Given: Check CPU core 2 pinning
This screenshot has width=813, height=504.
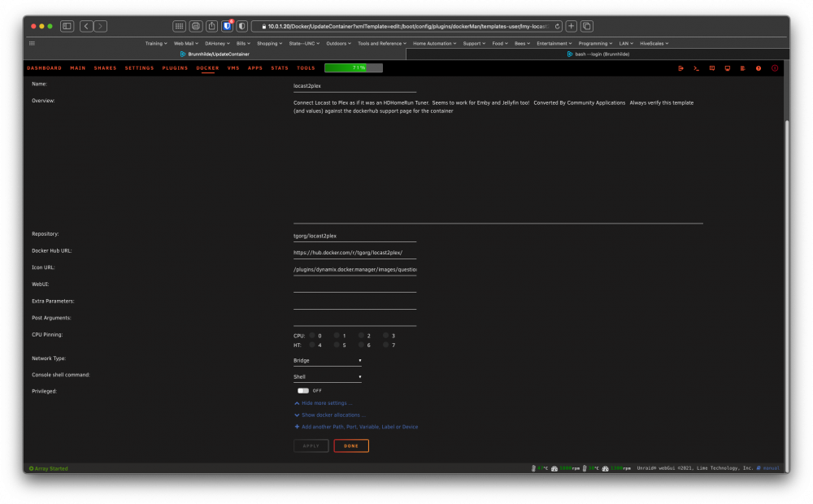Looking at the screenshot, I should point(362,336).
